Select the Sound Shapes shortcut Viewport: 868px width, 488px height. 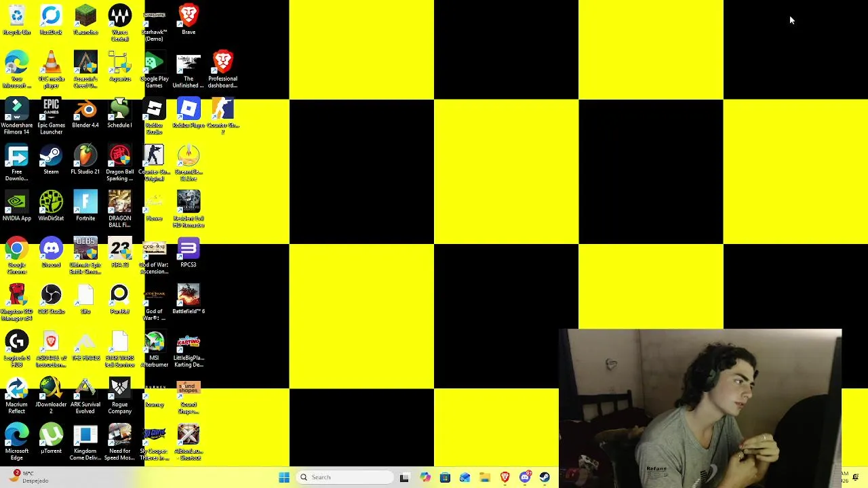[189, 396]
